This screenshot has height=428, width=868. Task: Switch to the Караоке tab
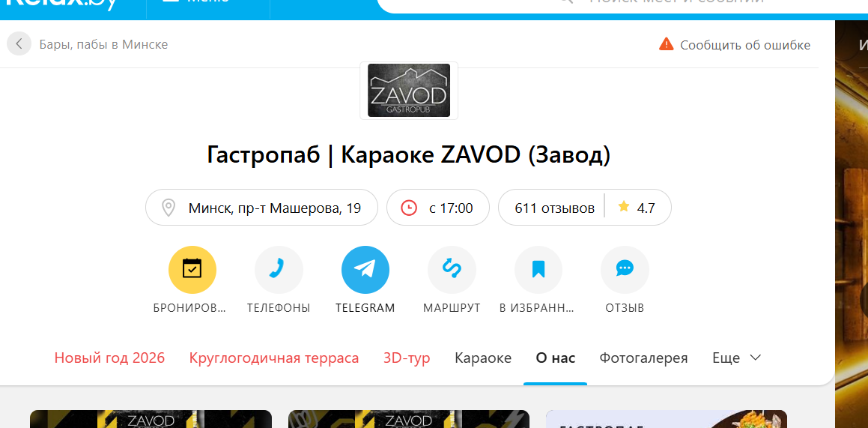pyautogui.click(x=483, y=358)
